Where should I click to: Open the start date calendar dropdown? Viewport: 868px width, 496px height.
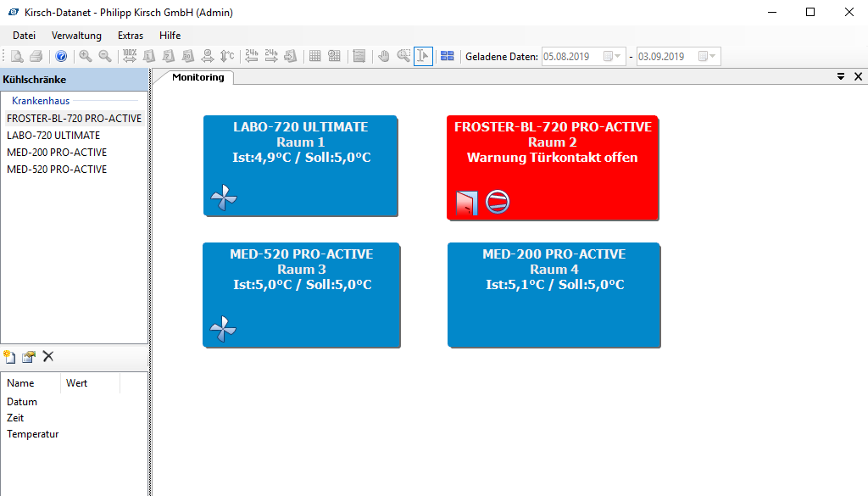(612, 56)
